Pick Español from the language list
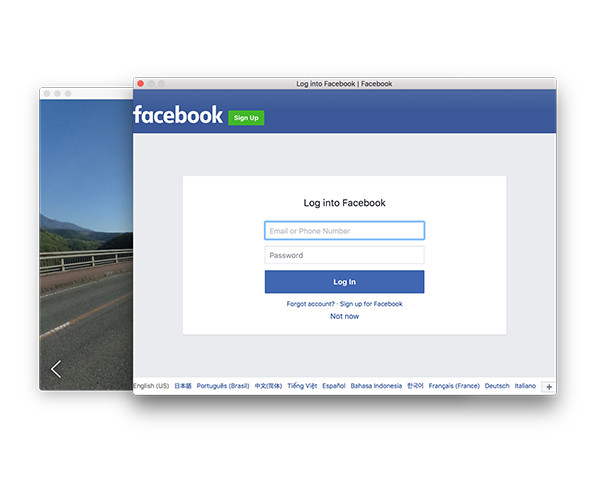This screenshot has height=500, width=600. (x=334, y=386)
